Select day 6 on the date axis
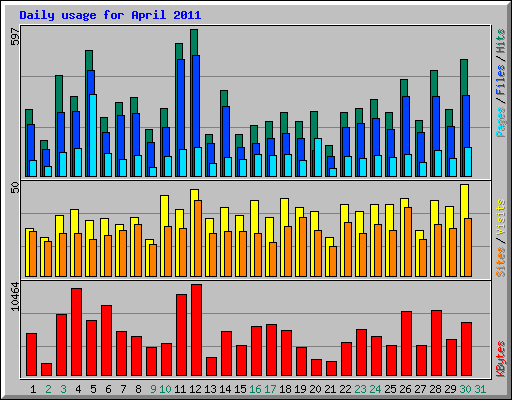The height and width of the screenshot is (400, 512). click(108, 389)
